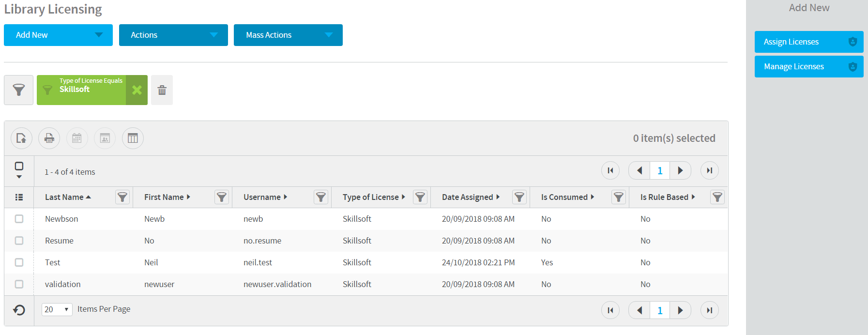Click first name newuser
Screen dimensions: 868x335
159,284
